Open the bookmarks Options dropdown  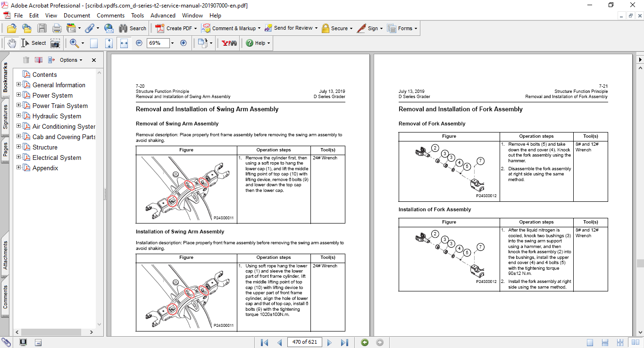click(x=71, y=60)
